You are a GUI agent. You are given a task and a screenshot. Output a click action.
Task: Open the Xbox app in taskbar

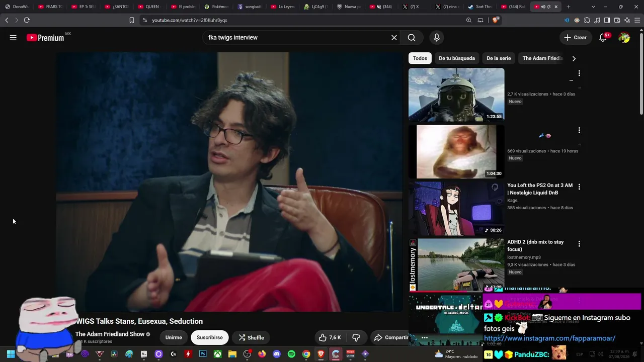[x=217, y=354]
